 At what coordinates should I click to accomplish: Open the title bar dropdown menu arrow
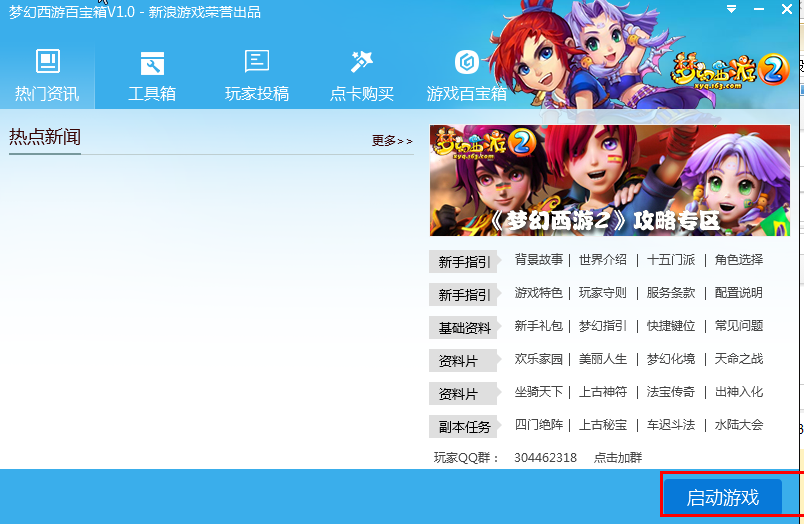pos(732,9)
